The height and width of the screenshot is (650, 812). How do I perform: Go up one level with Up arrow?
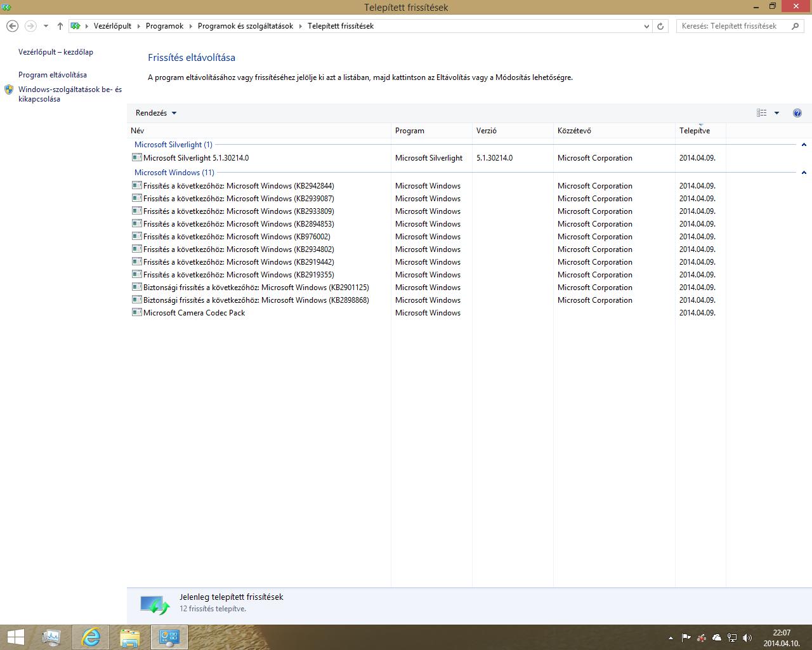60,26
